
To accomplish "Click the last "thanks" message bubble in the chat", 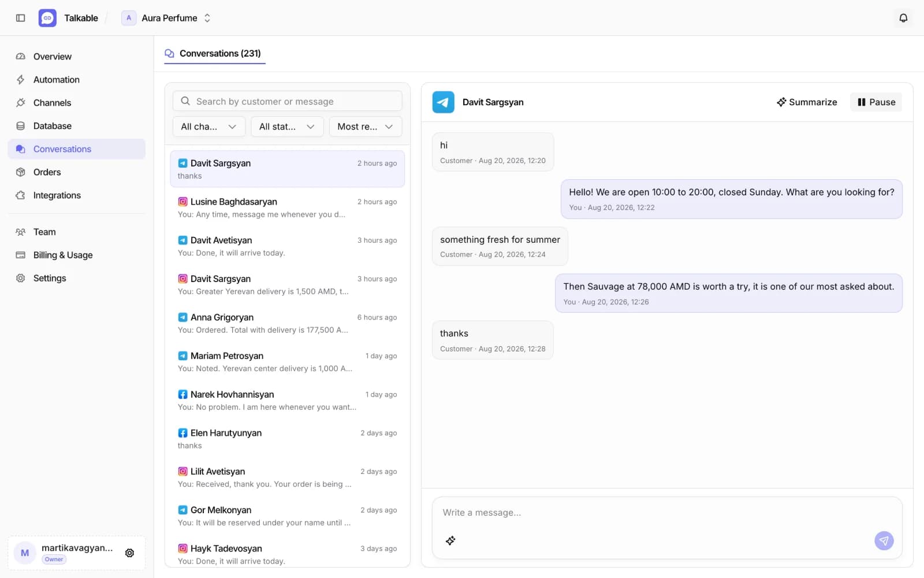I will pyautogui.click(x=493, y=340).
